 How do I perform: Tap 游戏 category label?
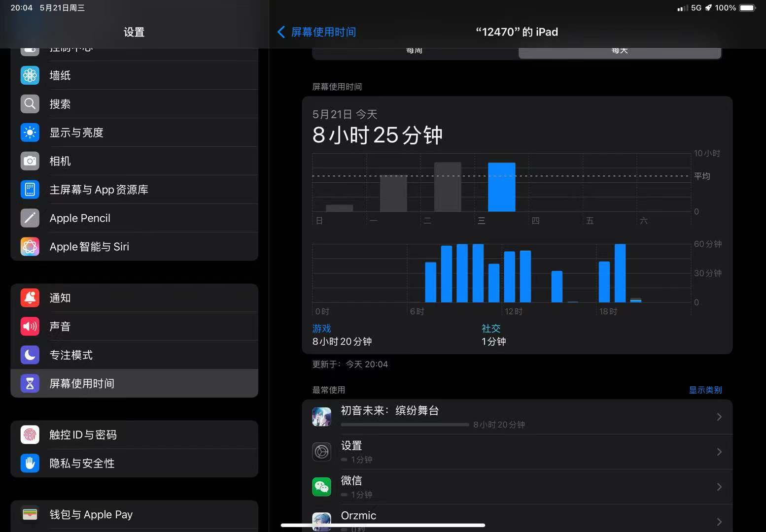coord(322,329)
